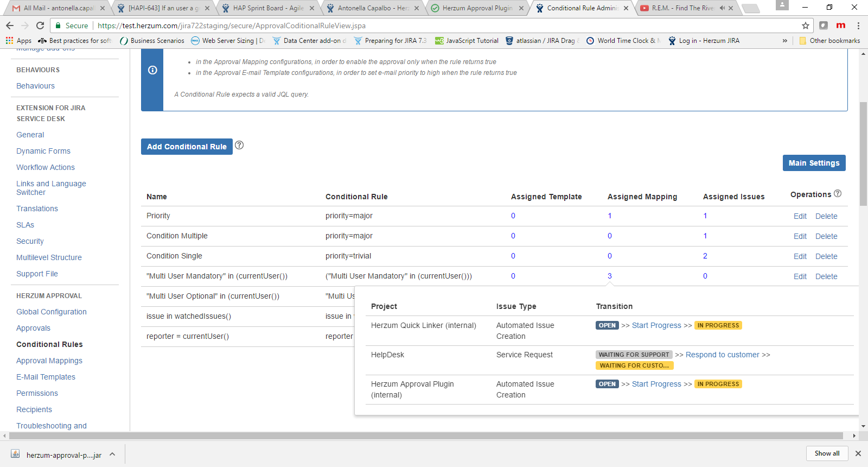Viewport: 868px width, 467px height.
Task: Open Start Progress link for Herzum Quick Linker
Action: click(x=656, y=325)
